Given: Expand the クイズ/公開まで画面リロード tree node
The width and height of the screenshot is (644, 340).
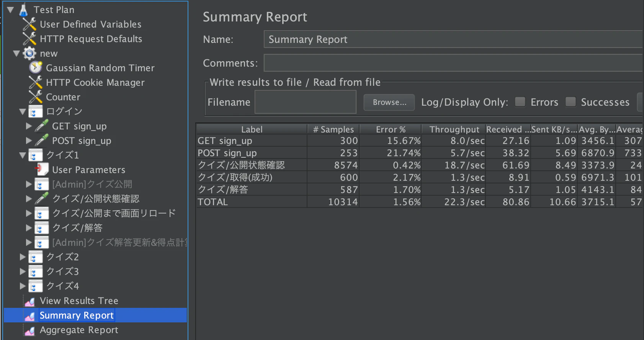Looking at the screenshot, I should pyautogui.click(x=29, y=213).
